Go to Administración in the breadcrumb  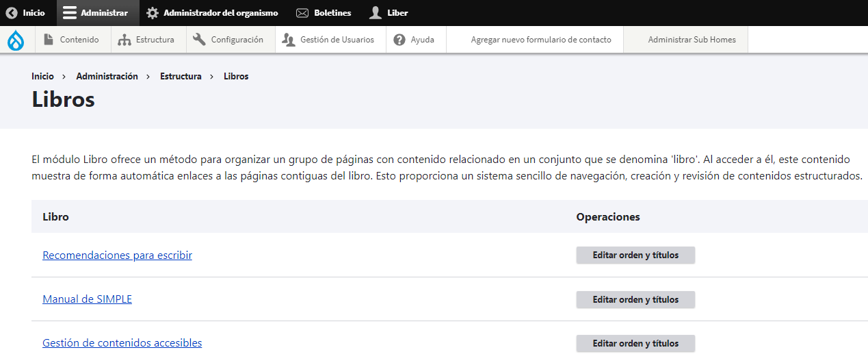click(107, 77)
